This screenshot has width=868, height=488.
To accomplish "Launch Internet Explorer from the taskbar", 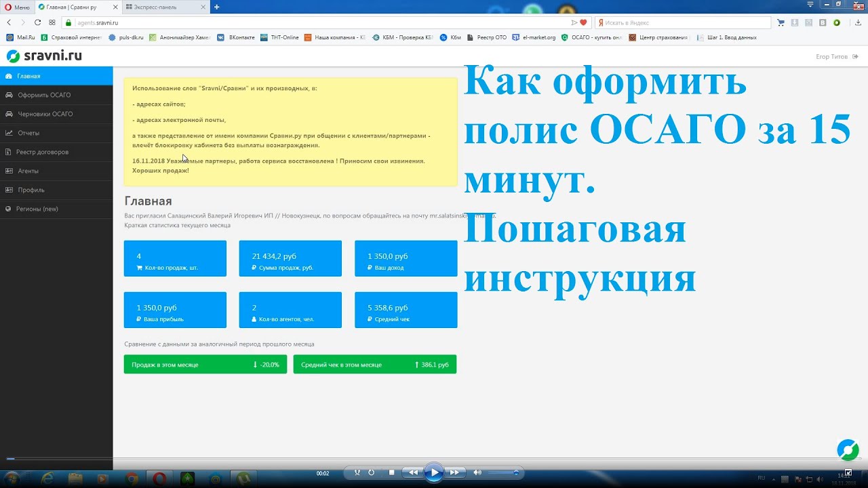I will pyautogui.click(x=47, y=479).
